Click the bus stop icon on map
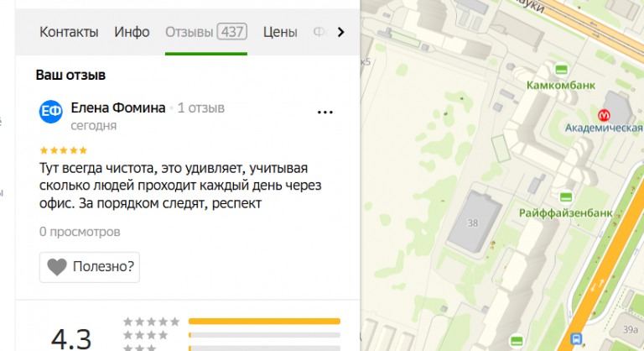The image size is (644, 351). (576, 339)
